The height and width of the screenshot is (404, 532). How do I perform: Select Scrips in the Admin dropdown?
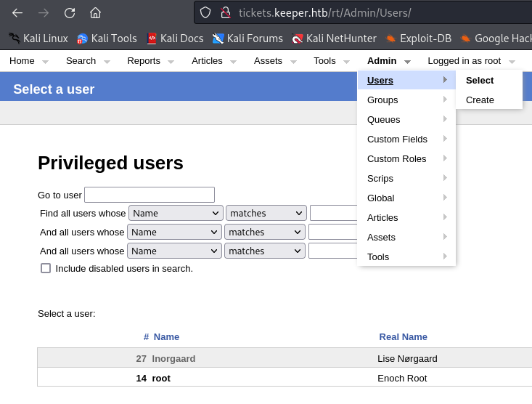coord(406,179)
